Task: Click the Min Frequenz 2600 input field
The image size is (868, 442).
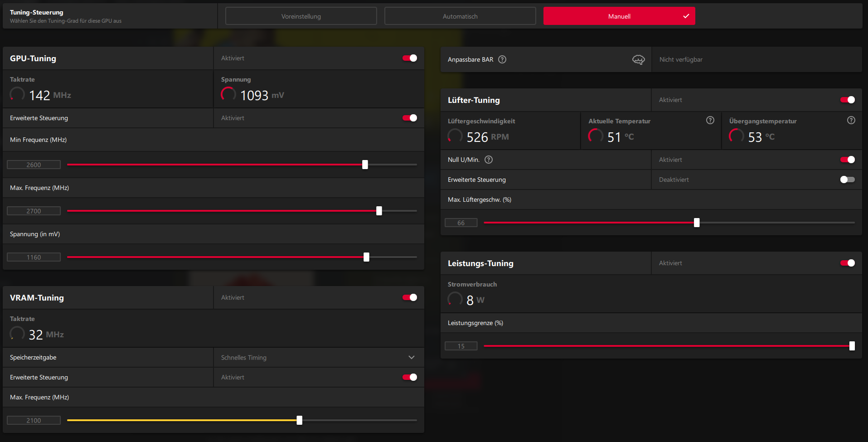Action: pos(34,165)
